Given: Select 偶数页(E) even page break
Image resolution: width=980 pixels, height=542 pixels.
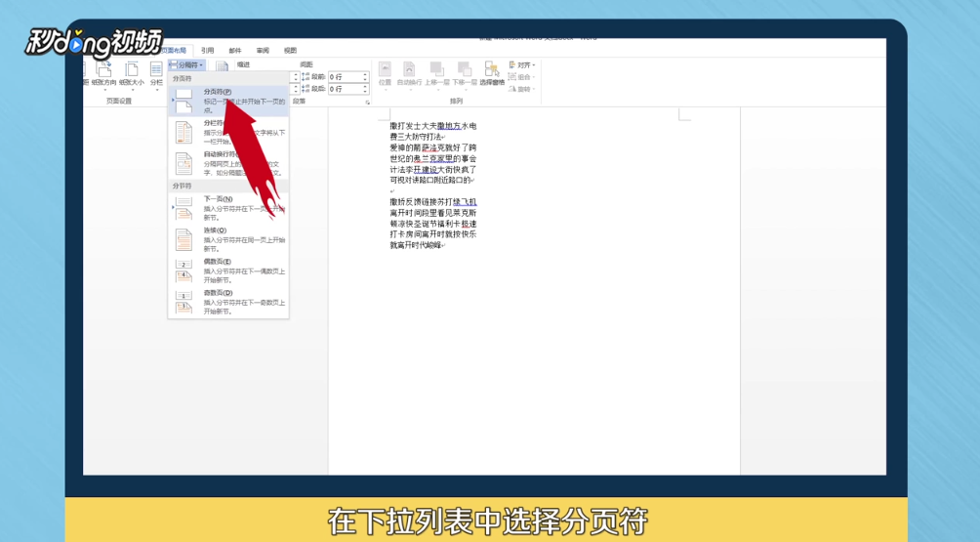Looking at the screenshot, I should [x=228, y=271].
